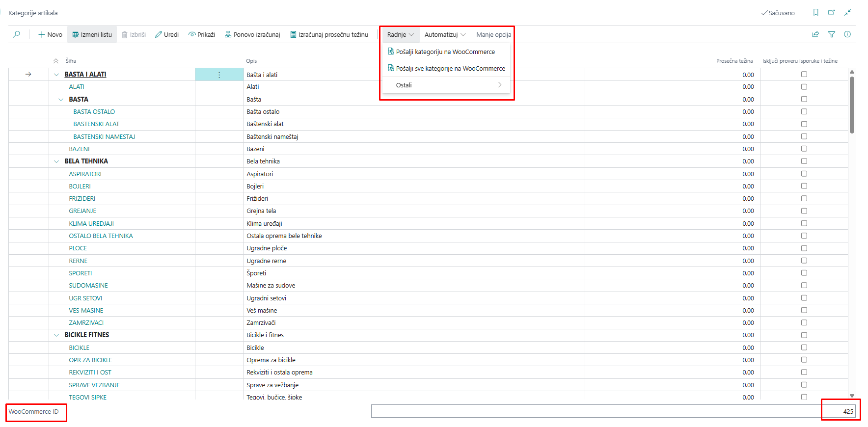Click the WooCommerce ID input field
The height and width of the screenshot is (427, 868).
point(613,411)
